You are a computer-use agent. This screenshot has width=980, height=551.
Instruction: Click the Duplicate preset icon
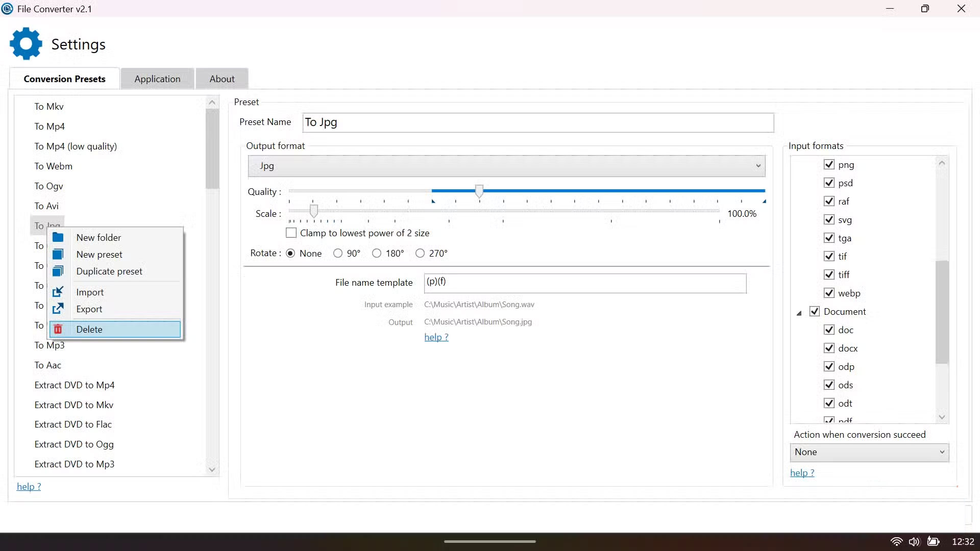58,271
